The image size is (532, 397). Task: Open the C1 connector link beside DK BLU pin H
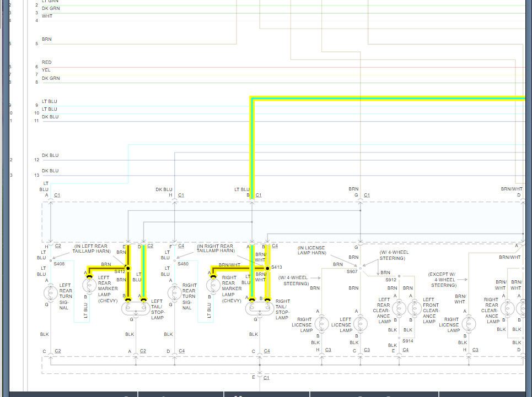pyautogui.click(x=181, y=195)
